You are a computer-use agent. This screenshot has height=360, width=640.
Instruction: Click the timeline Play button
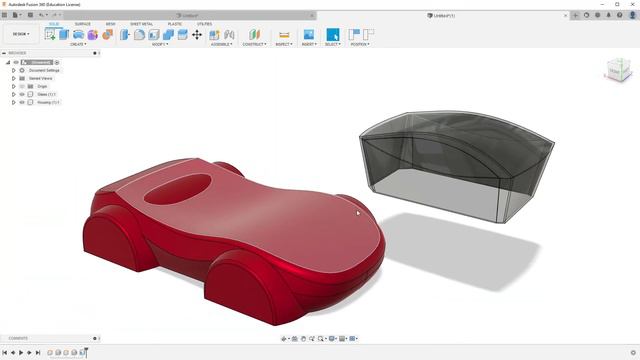coord(21,352)
